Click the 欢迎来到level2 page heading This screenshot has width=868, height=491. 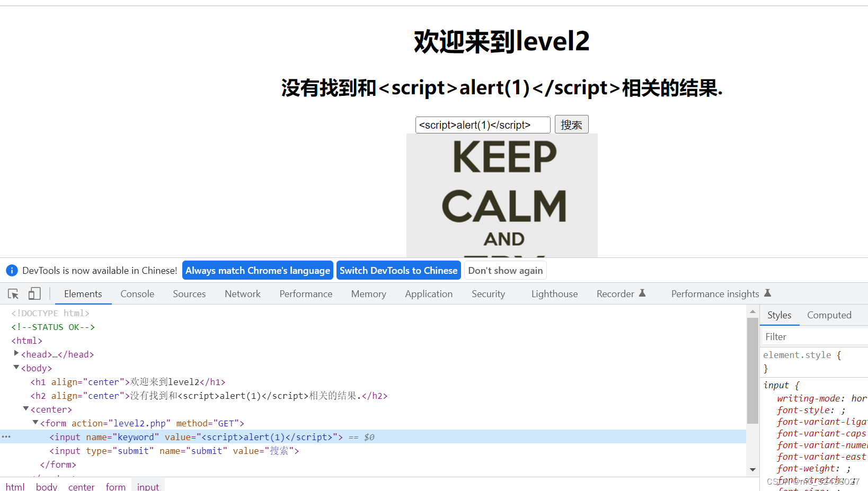[501, 41]
